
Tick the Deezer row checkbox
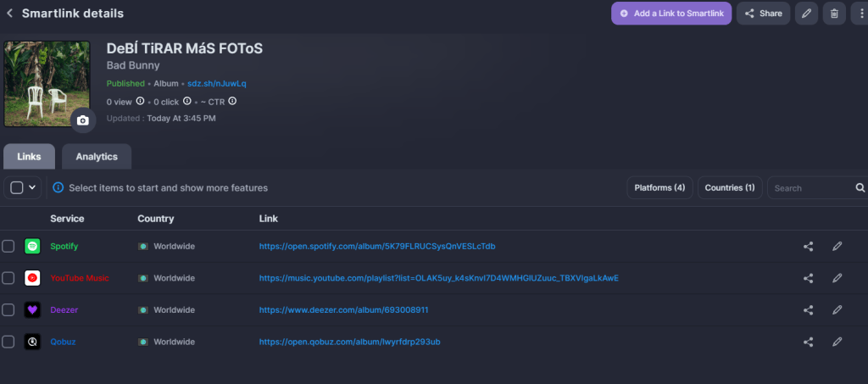(x=8, y=310)
